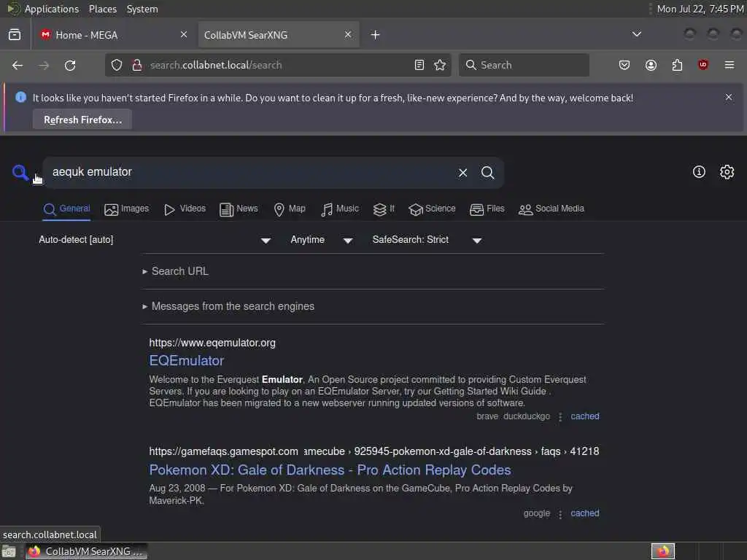Open the Pocket save icon
Screen dimensions: 747x560
tap(624, 65)
